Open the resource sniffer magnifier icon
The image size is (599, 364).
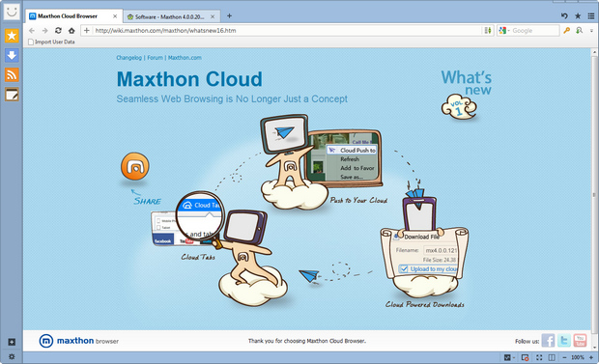tap(579, 30)
